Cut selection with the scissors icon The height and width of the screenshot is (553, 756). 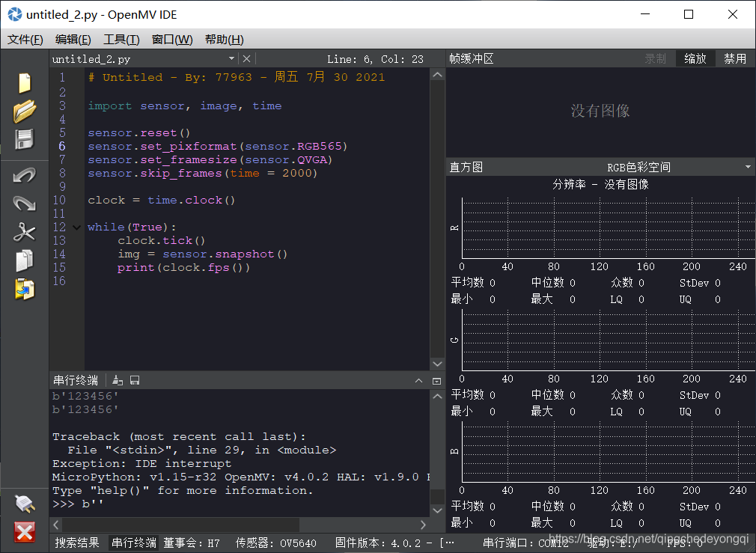click(x=24, y=232)
